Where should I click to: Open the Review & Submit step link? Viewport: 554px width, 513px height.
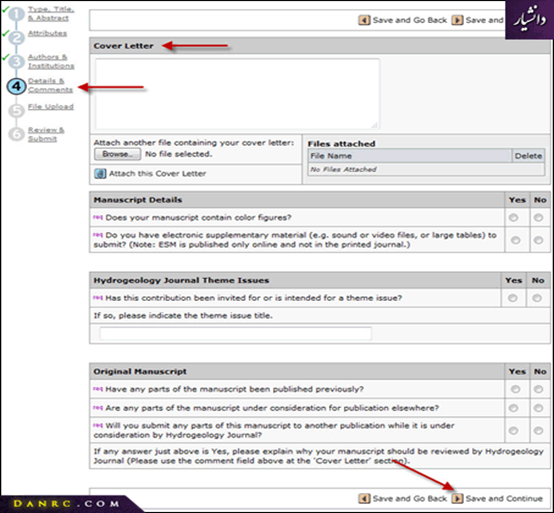click(46, 134)
